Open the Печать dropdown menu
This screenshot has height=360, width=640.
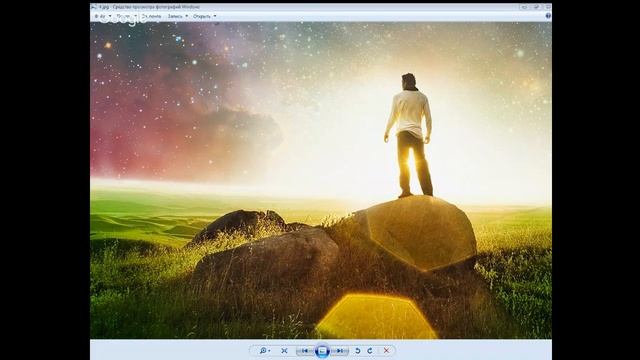pyautogui.click(x=126, y=16)
